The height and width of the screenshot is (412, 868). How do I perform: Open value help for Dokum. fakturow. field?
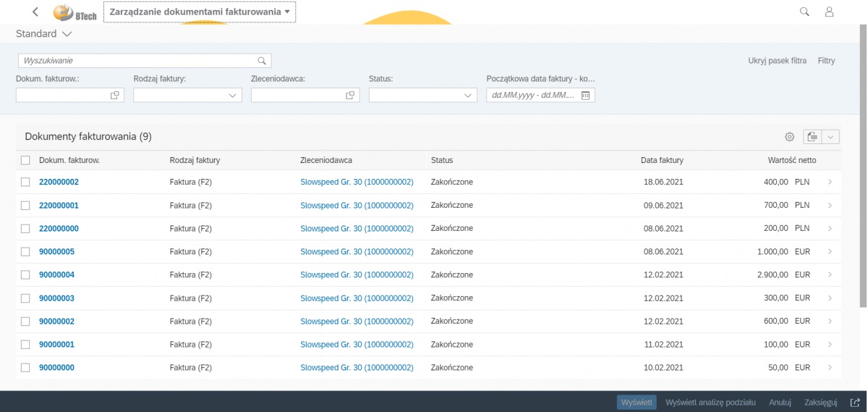(x=114, y=95)
